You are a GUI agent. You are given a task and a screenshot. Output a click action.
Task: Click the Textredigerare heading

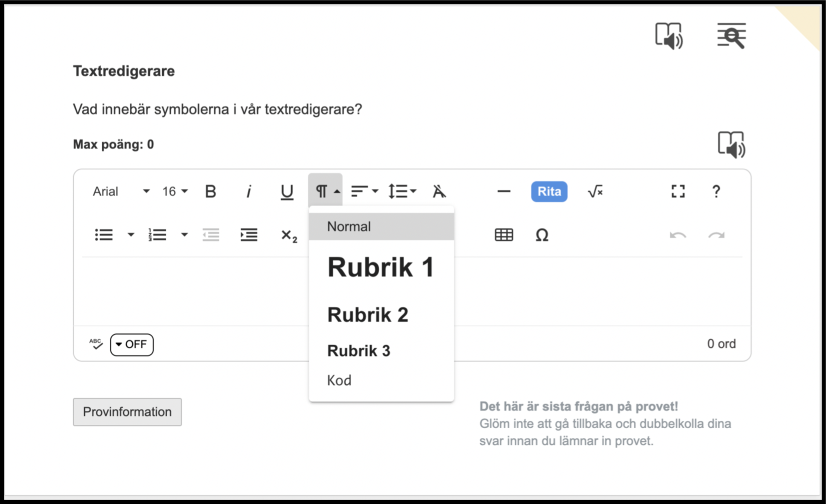[124, 71]
